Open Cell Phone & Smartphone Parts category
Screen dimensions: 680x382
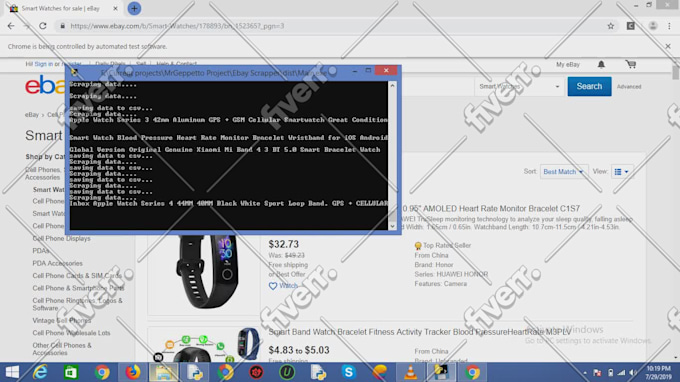[x=78, y=288]
